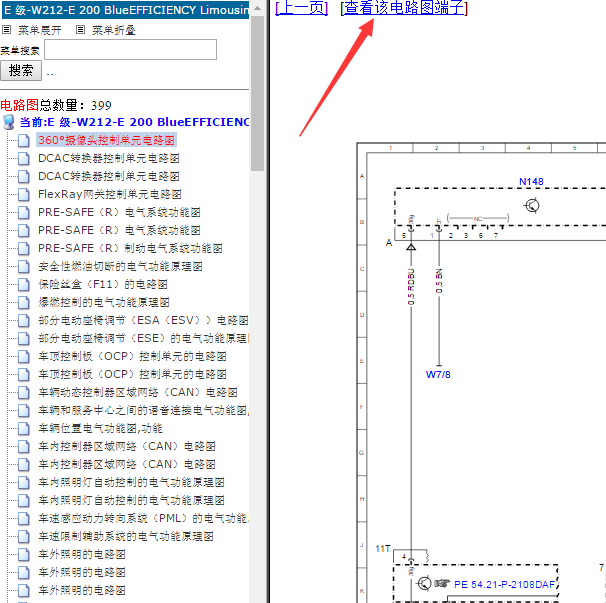The height and width of the screenshot is (603, 606).
Task: Open 车辆动态控制器区域网络（CAN）电路图
Action: [x=138, y=392]
